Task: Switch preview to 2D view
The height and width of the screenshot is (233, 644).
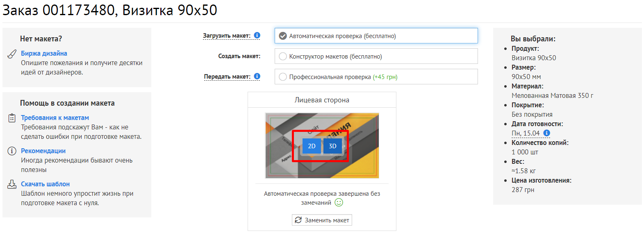Action: [x=312, y=146]
